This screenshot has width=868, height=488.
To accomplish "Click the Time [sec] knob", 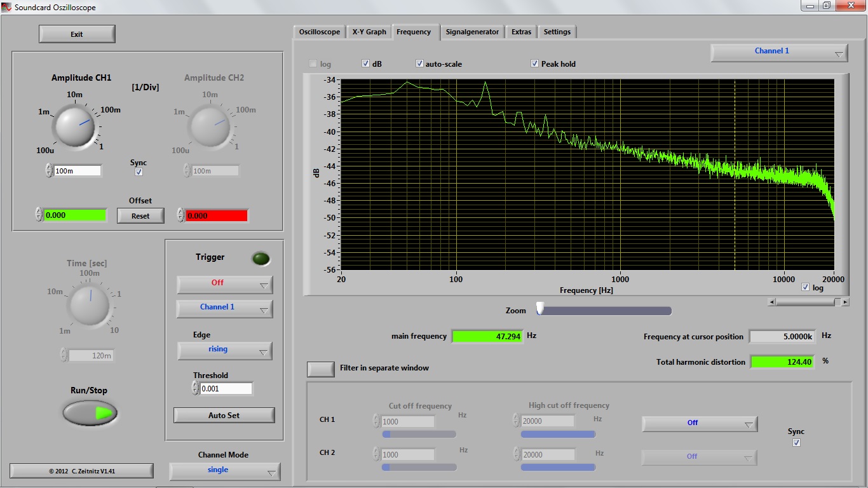I will click(x=89, y=304).
